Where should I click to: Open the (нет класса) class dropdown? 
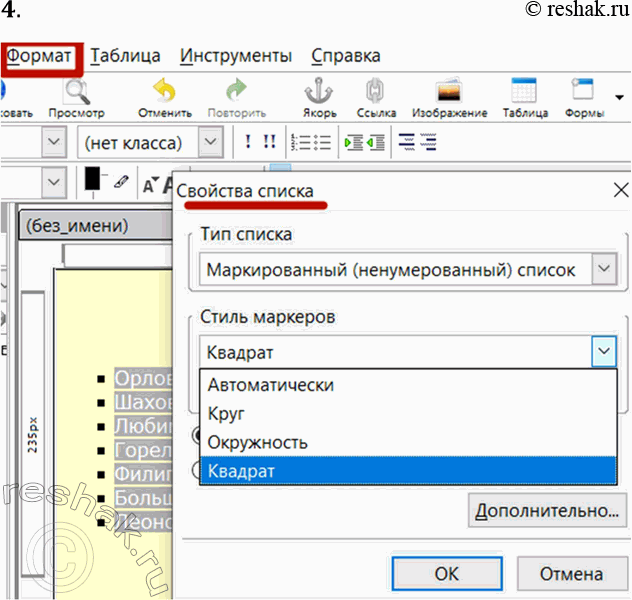210,144
